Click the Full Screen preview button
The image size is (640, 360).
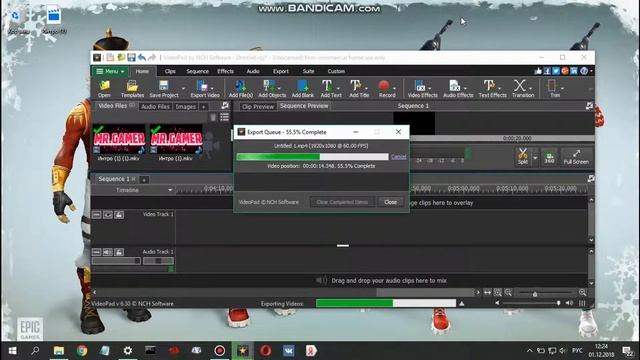(x=576, y=157)
